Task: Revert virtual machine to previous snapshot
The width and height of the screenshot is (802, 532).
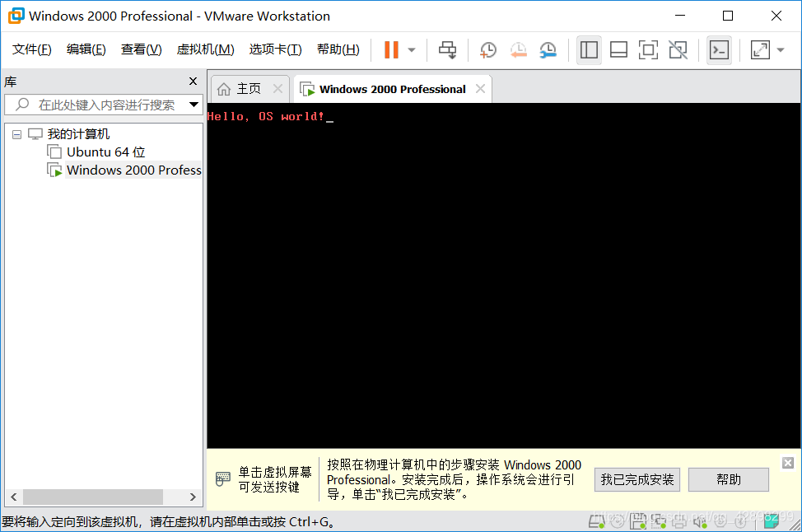Action: 518,49
